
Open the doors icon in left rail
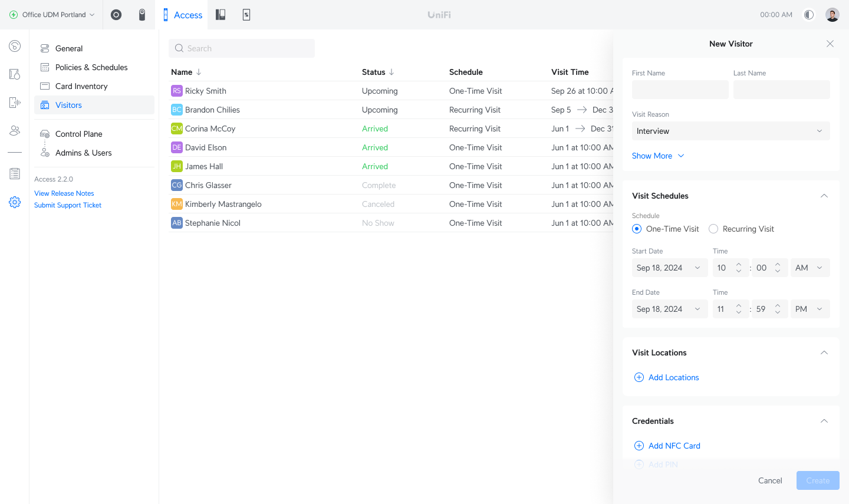[15, 74]
